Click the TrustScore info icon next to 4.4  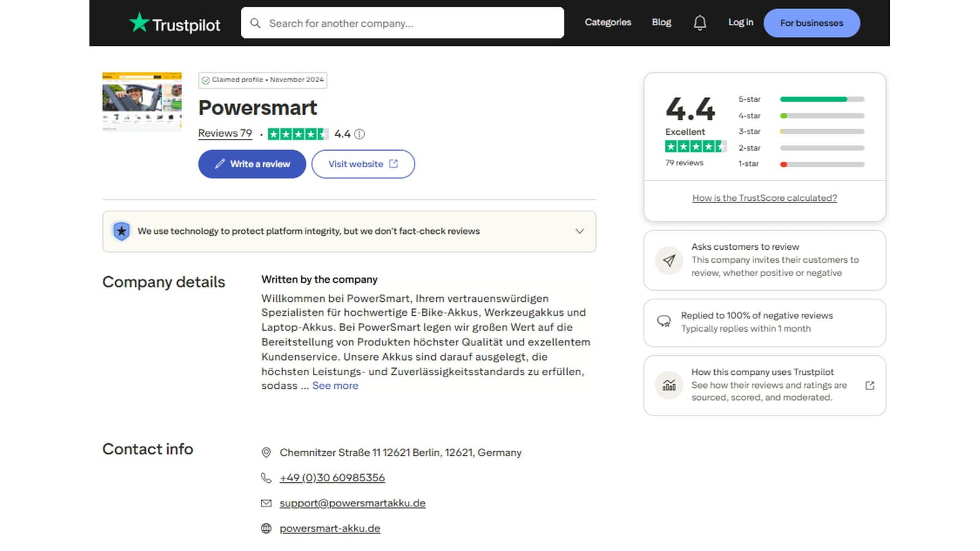[360, 134]
